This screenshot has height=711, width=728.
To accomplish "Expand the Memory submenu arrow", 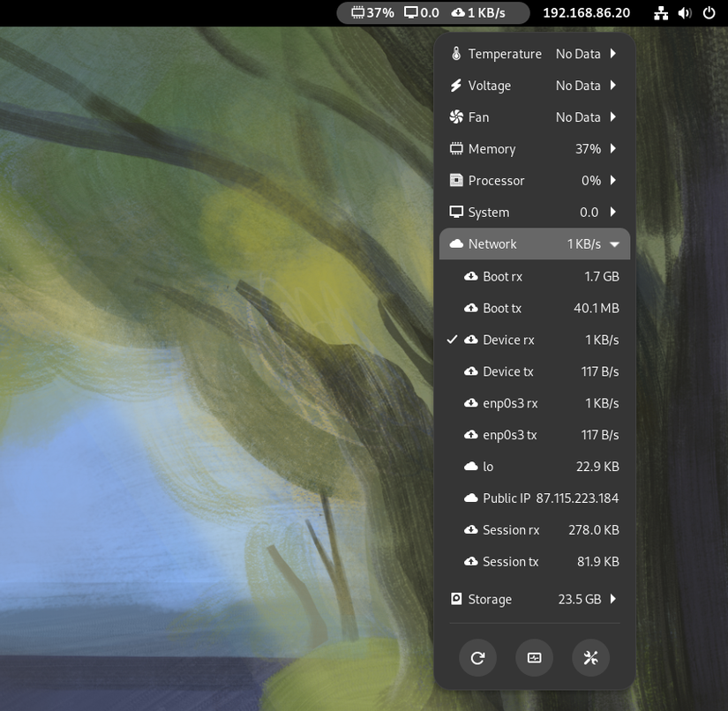I will pos(613,148).
